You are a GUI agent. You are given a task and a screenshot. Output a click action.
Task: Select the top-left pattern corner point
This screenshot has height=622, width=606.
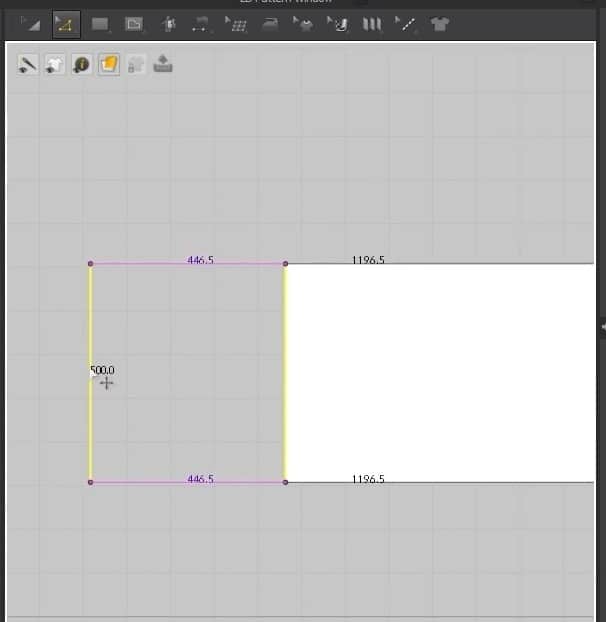pyautogui.click(x=90, y=263)
